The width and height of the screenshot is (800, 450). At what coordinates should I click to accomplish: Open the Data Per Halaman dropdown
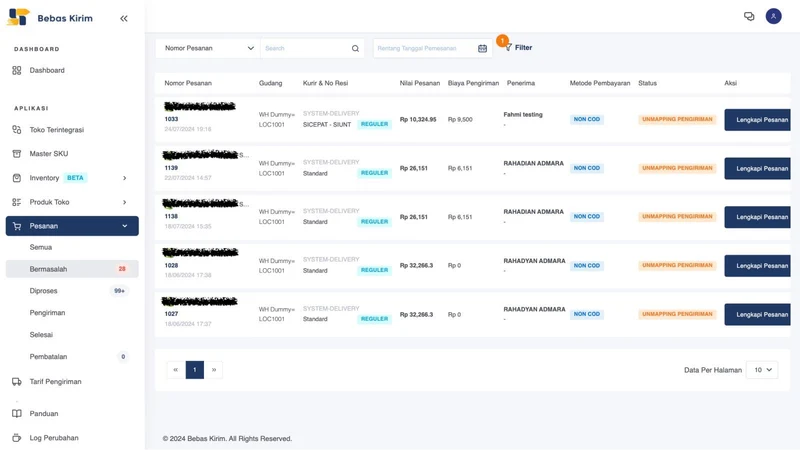coord(762,370)
